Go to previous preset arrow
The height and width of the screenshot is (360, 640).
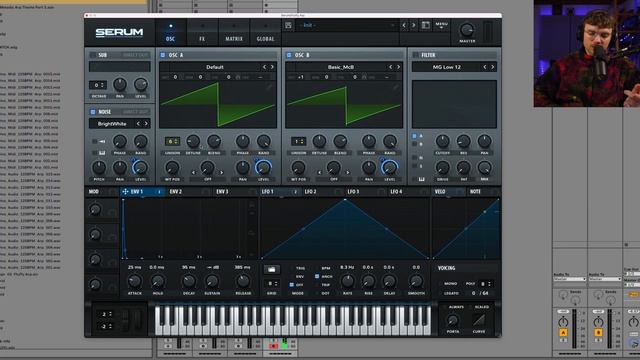pyautogui.click(x=404, y=25)
